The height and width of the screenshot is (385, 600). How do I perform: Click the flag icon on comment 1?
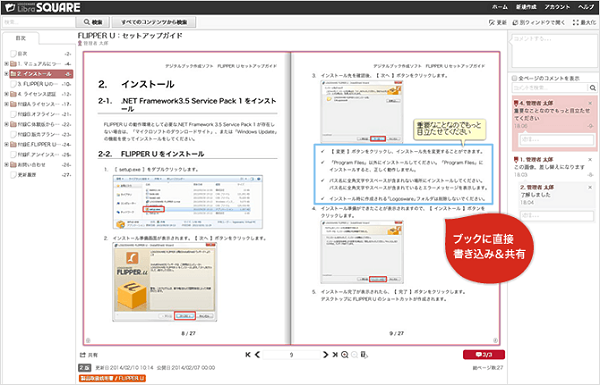point(516,160)
